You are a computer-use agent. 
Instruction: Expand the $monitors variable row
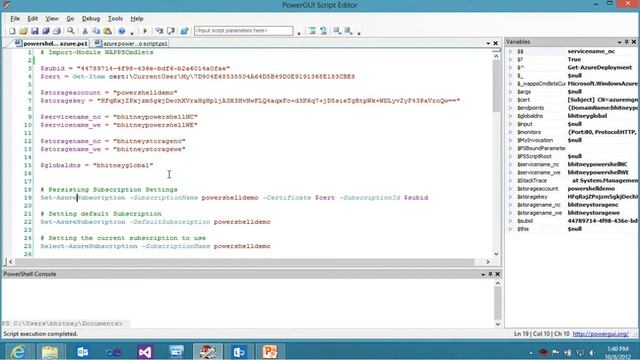coord(510,132)
